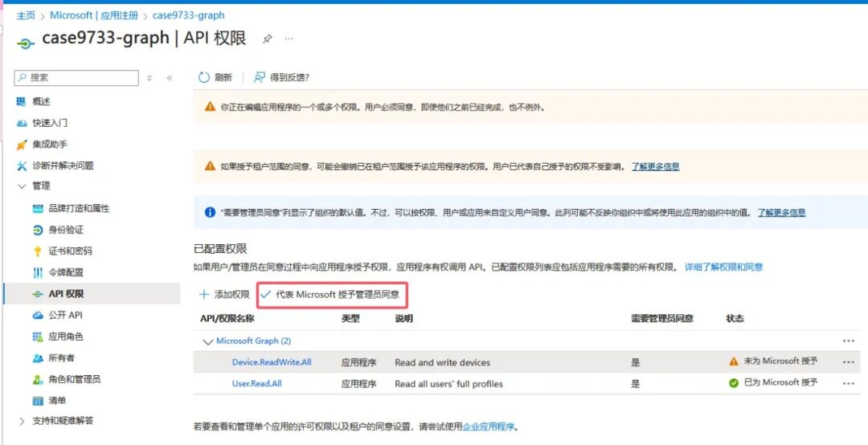The width and height of the screenshot is (868, 445).
Task: Click the 令牌配置 bars icon
Action: 38,273
